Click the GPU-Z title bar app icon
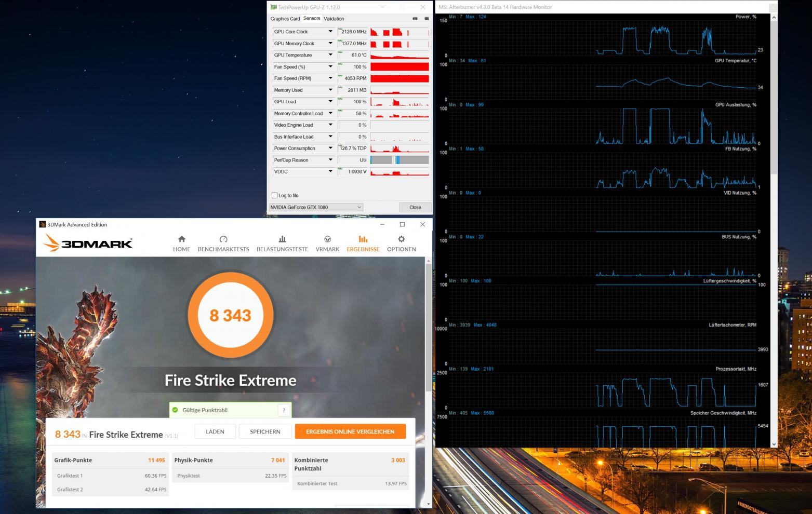This screenshot has height=514, width=812. point(273,7)
